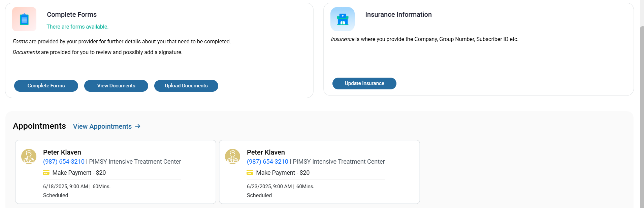Screen dimensions: 644x208
Task: Call (987) 654-3210 from the 6/18/2025 appointment
Action: pyautogui.click(x=64, y=162)
